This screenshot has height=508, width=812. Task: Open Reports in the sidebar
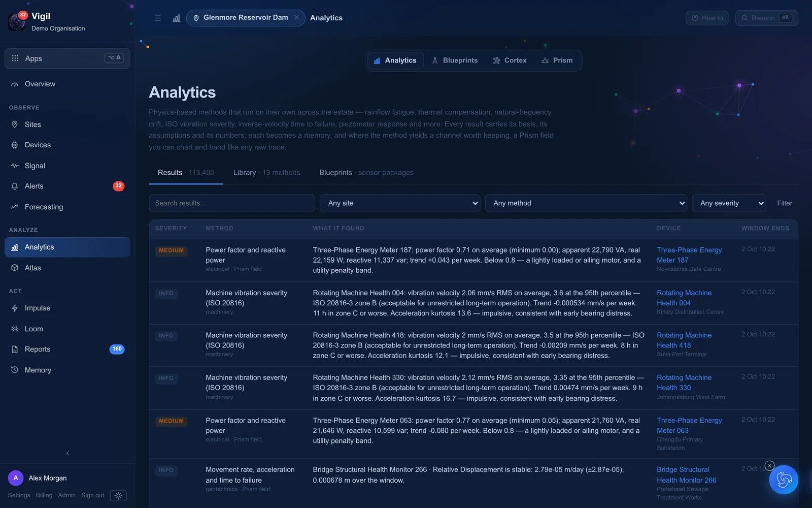pyautogui.click(x=67, y=349)
